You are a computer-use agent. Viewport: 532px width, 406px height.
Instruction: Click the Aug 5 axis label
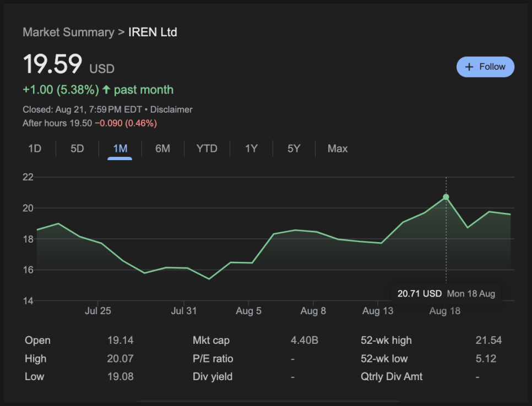(248, 311)
